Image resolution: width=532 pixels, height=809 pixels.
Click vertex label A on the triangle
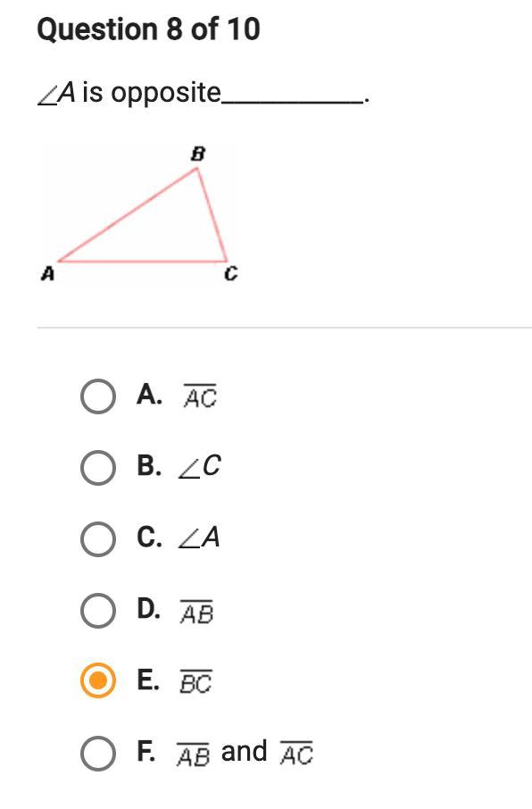point(47,273)
